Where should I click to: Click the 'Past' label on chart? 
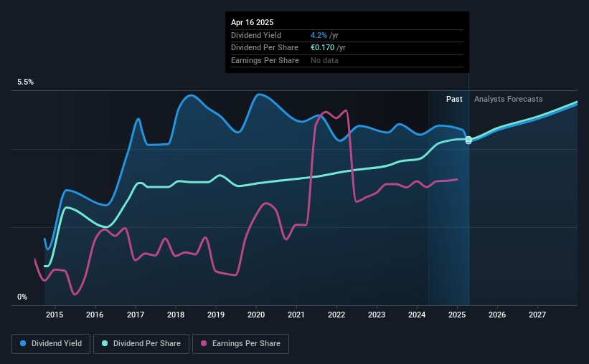point(454,99)
